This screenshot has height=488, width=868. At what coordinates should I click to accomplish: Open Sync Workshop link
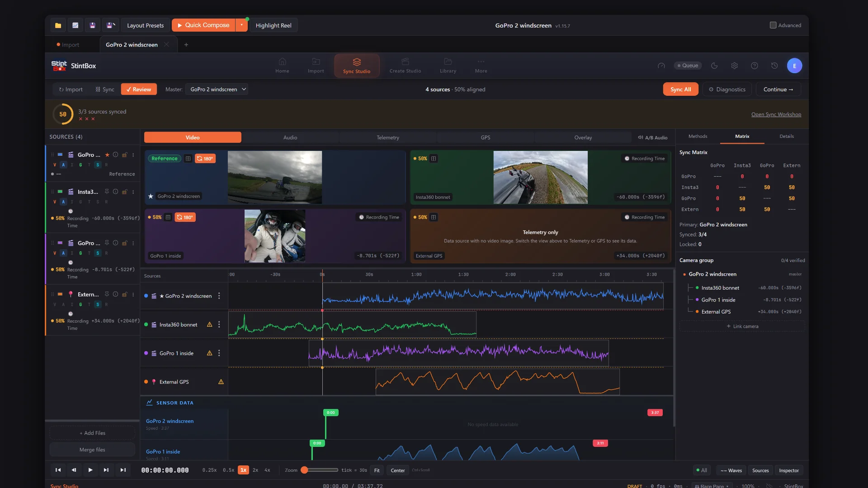(776, 114)
